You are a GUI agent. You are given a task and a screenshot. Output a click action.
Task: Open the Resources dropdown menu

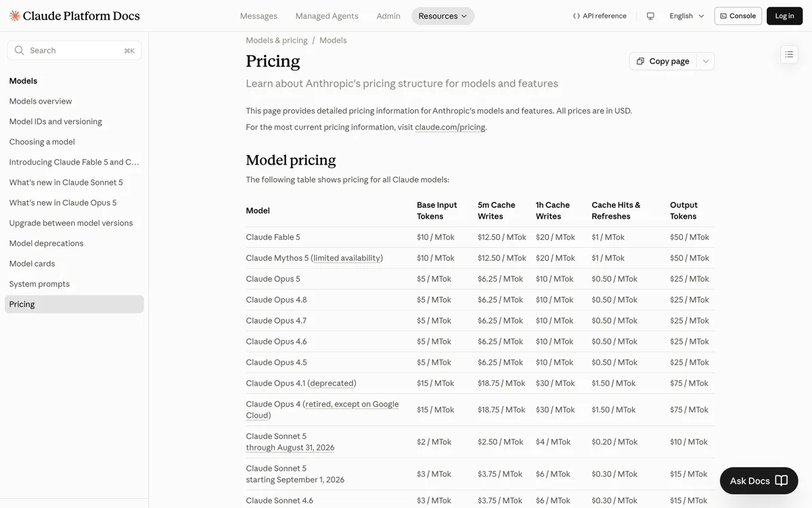[x=443, y=16]
